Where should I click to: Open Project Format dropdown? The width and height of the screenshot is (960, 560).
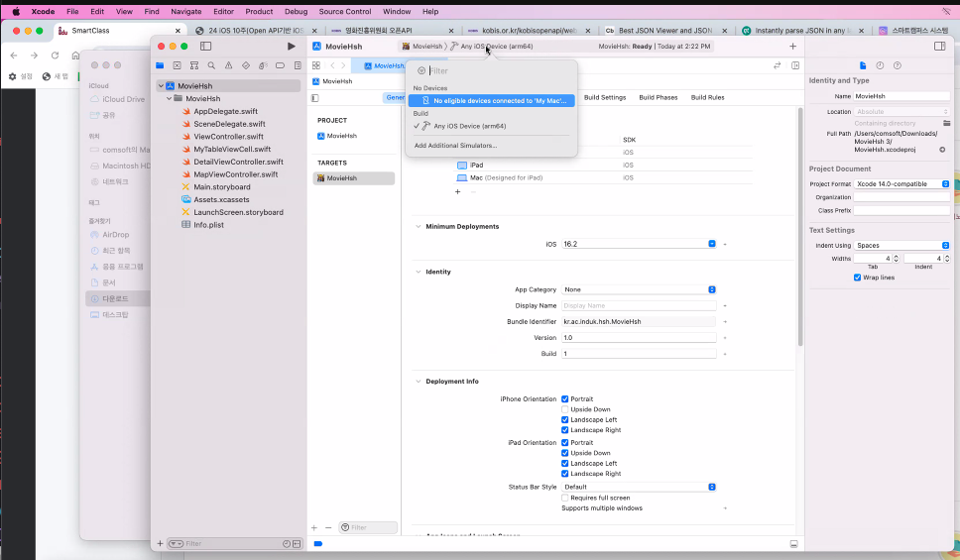pos(901,183)
